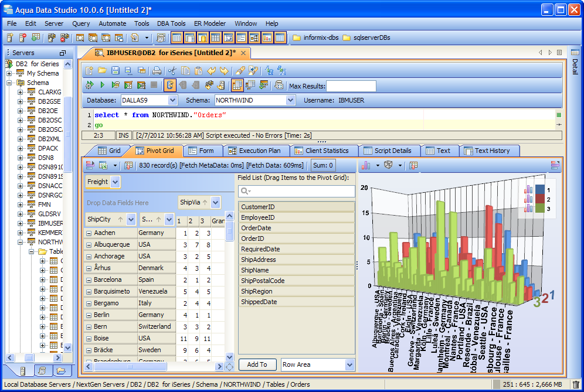The image size is (584, 392).
Task: Click the pivot grid horizontal scrollbar
Action: pyautogui.click(x=155, y=367)
